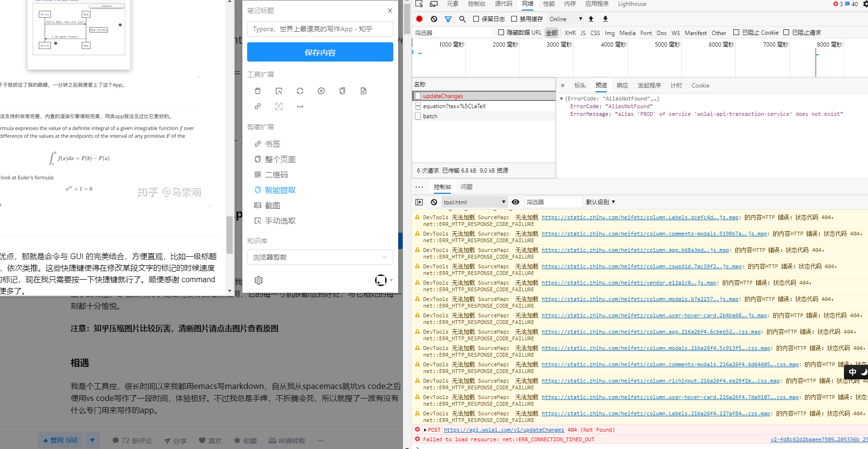Open the 应用程序 DevTools panel

[598, 4]
